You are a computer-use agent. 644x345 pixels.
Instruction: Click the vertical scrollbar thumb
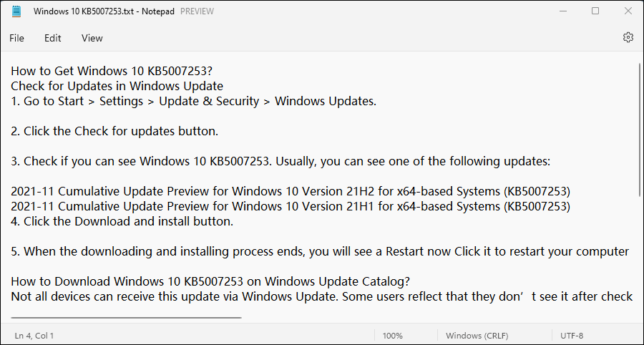640,129
